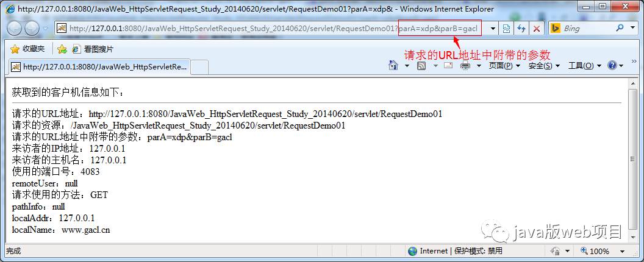Run search with the magnifier icon
The width and height of the screenshot is (644, 262).
[620, 28]
